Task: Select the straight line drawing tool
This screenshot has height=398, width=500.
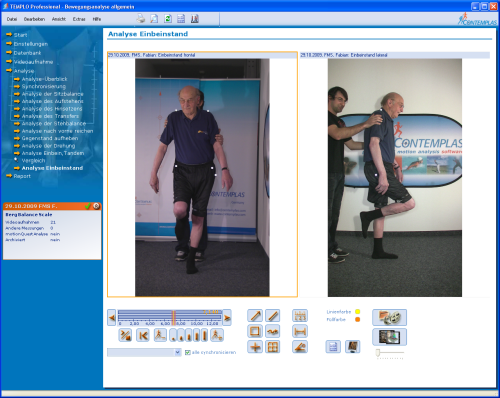Action: 273,316
